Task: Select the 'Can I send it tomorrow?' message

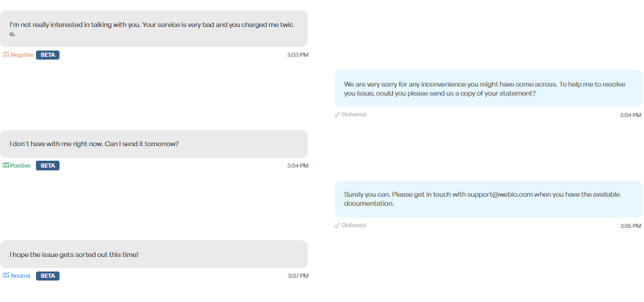Action: pyautogui.click(x=154, y=144)
